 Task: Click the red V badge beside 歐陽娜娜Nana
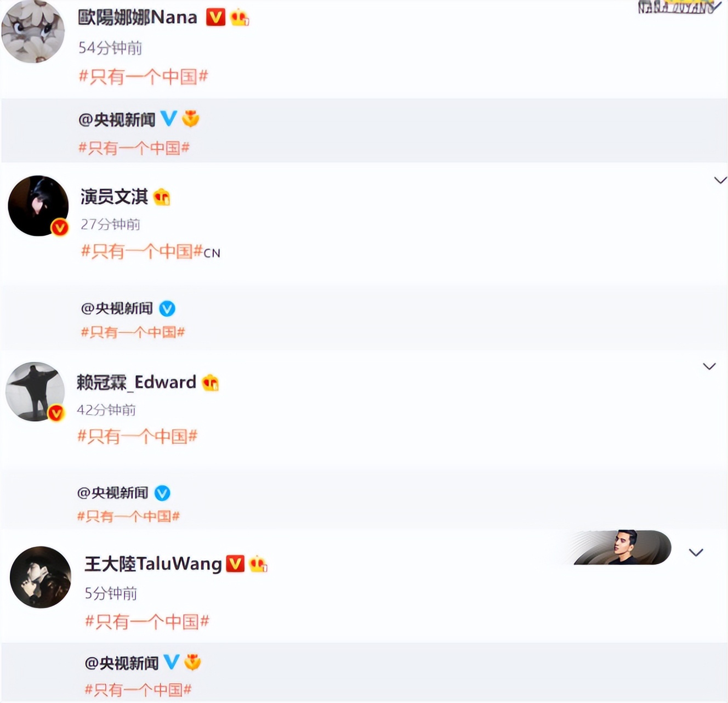click(x=215, y=18)
